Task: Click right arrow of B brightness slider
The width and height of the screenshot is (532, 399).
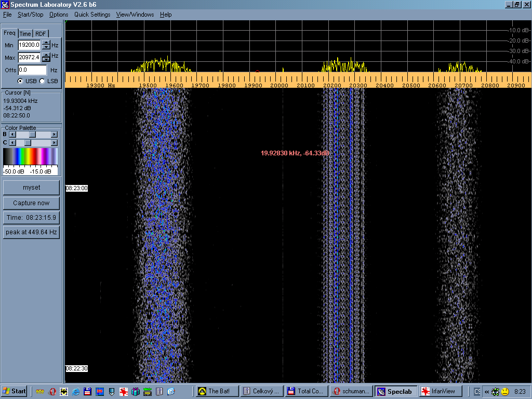Action: pyautogui.click(x=54, y=135)
